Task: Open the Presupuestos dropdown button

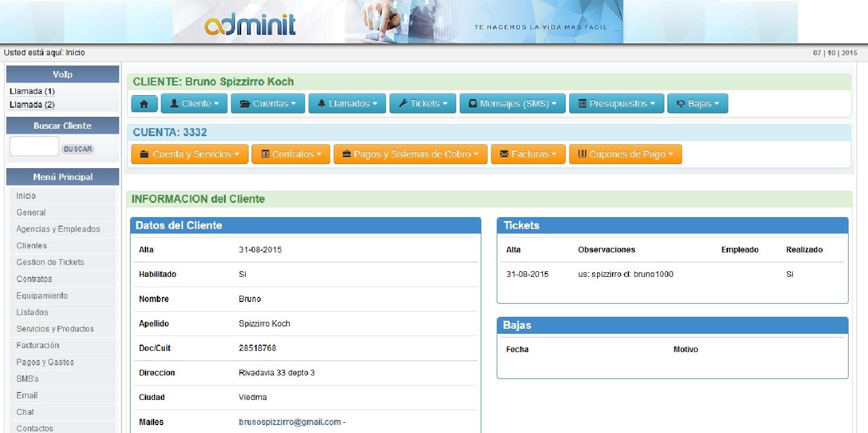Action: (x=616, y=104)
